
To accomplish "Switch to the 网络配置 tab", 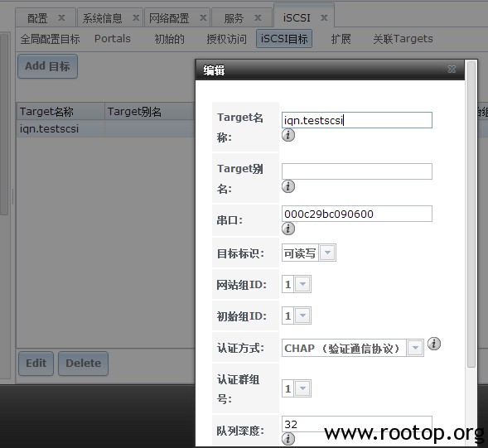I will click(169, 18).
